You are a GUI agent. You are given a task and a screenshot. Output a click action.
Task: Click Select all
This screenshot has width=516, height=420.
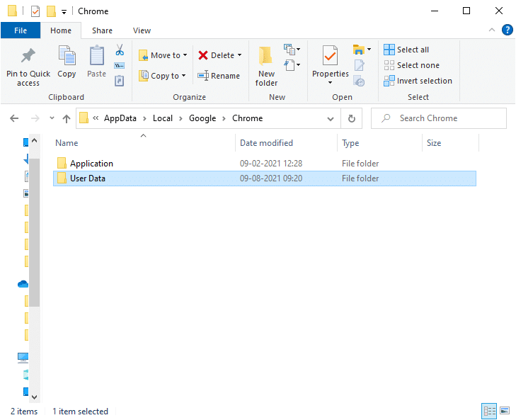(x=406, y=50)
